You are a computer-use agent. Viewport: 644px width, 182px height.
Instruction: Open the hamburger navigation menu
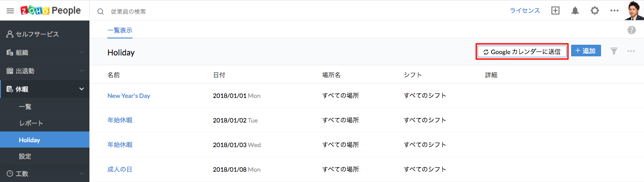tap(10, 11)
